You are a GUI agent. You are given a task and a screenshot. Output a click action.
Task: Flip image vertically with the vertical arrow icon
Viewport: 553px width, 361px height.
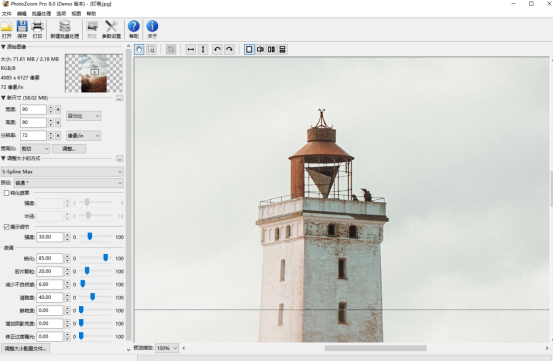203,49
